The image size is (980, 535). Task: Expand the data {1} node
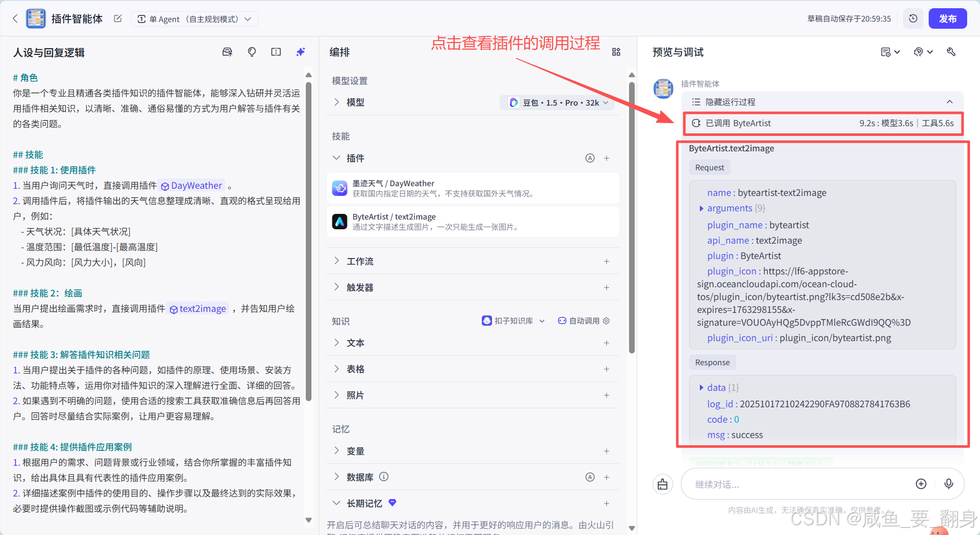tap(701, 388)
